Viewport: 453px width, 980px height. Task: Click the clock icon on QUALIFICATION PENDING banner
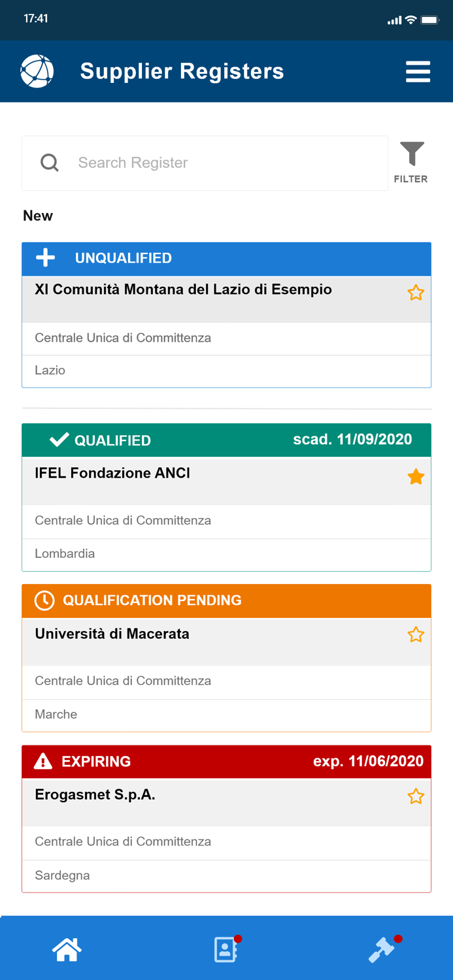pyautogui.click(x=44, y=600)
